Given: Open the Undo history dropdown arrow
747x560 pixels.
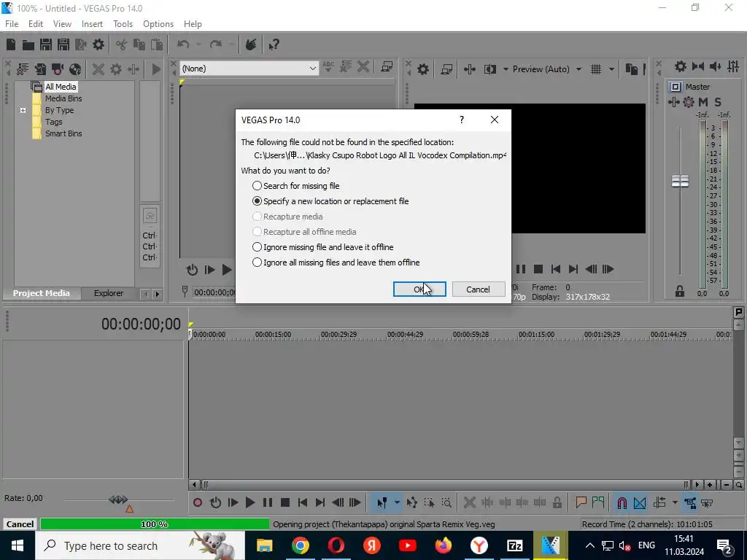Looking at the screenshot, I should (x=198, y=44).
